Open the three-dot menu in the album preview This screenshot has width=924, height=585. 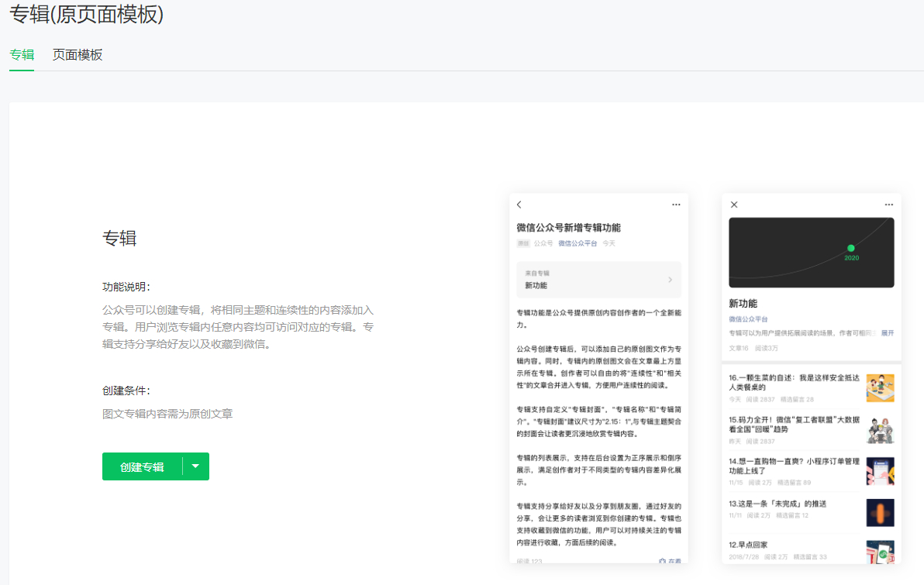(x=888, y=205)
